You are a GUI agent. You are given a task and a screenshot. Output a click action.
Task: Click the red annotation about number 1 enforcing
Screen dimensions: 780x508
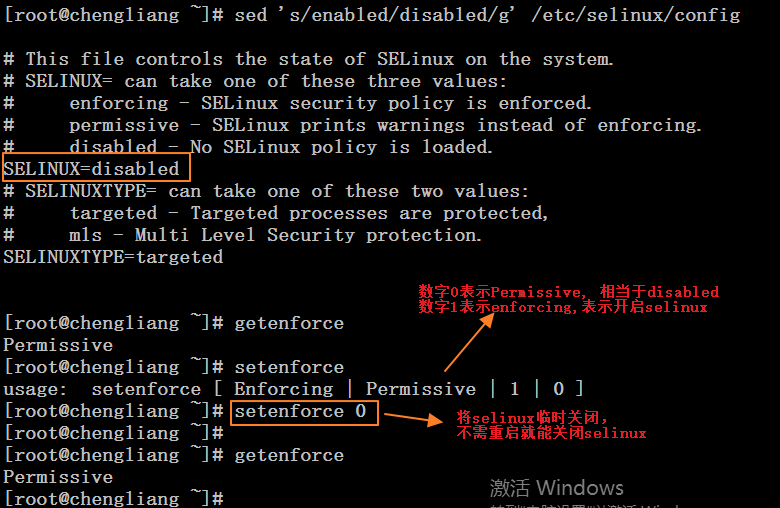pyautogui.click(x=563, y=307)
